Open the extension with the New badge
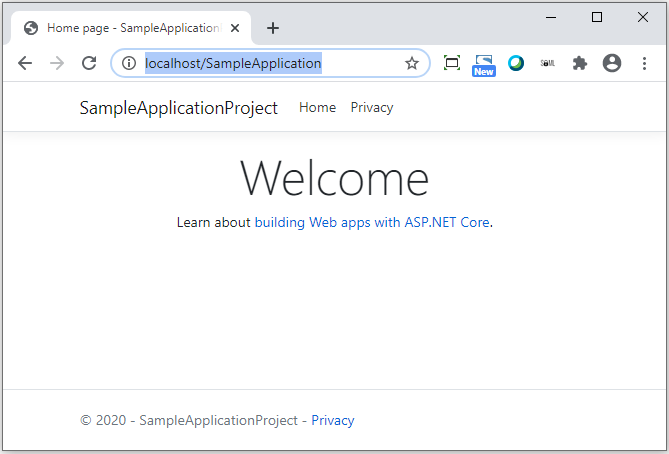This screenshot has height=454, width=669. pyautogui.click(x=484, y=65)
